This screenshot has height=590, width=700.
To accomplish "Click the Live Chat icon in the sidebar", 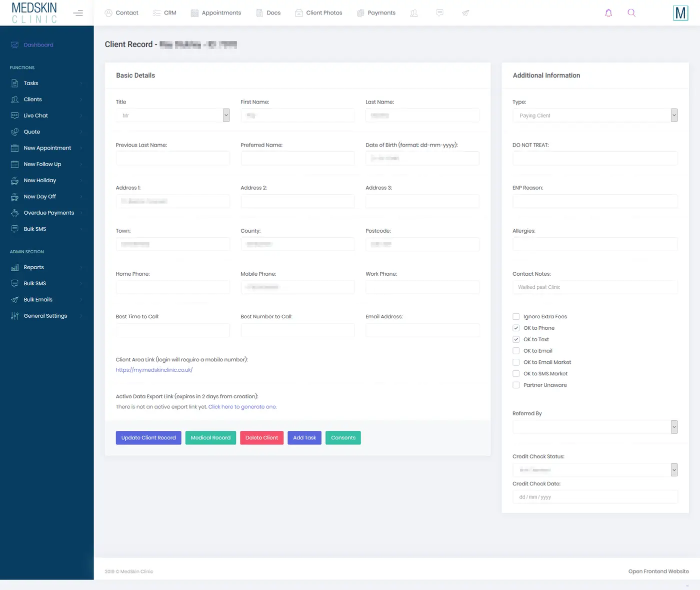I will click(14, 116).
